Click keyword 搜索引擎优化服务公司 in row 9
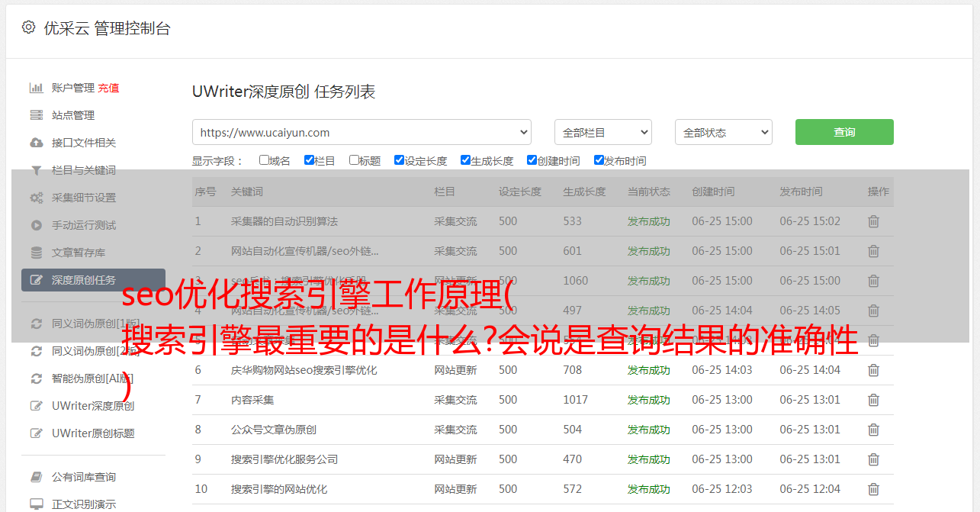The width and height of the screenshot is (980, 512). pos(284,459)
